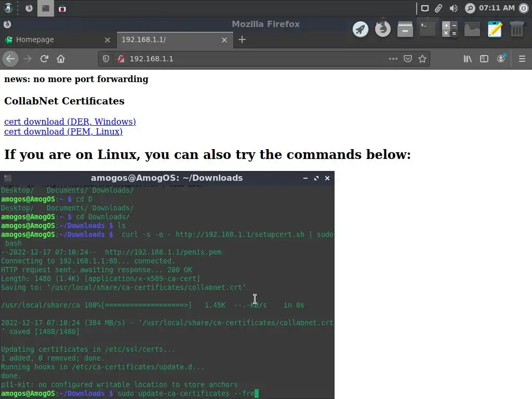Bookmark this page with the star
Screen dimensions: 532x399
tap(422, 59)
